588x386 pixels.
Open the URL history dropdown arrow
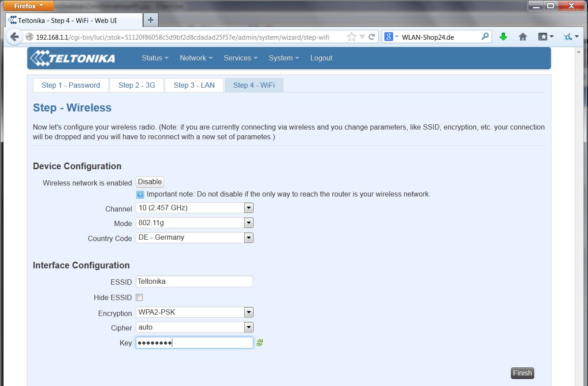[362, 37]
